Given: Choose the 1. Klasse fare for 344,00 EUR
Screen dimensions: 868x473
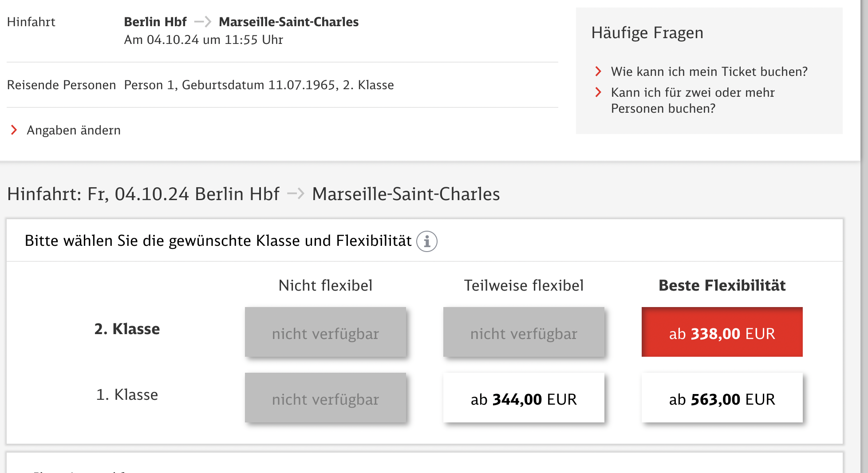Looking at the screenshot, I should 524,398.
